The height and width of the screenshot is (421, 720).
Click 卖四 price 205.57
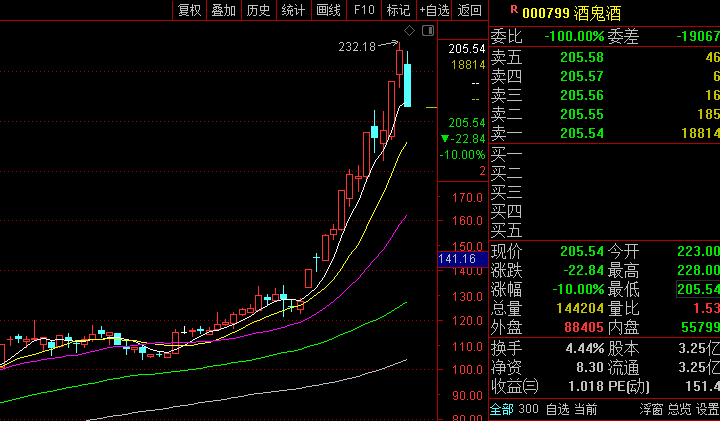582,76
